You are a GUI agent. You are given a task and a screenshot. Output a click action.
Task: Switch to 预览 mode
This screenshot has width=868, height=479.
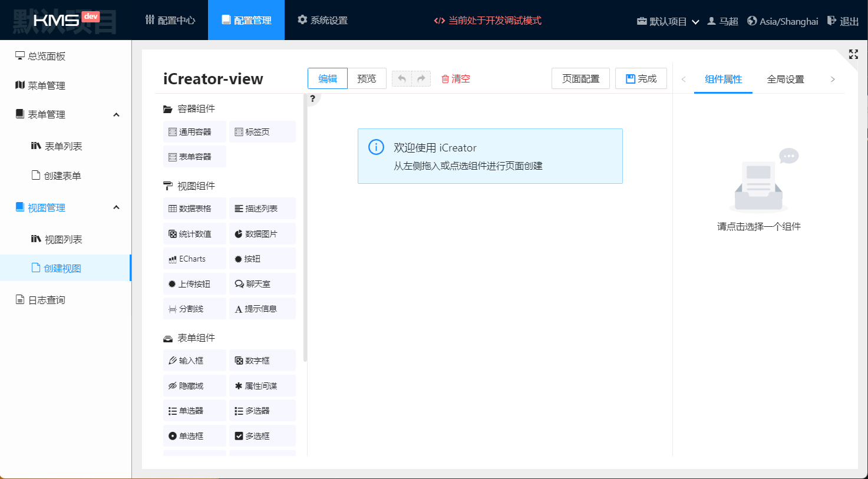pos(367,78)
